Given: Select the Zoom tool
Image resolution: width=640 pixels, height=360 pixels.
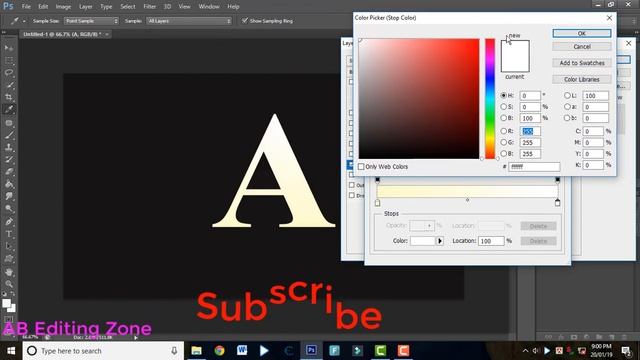Looking at the screenshot, I should point(9,284).
